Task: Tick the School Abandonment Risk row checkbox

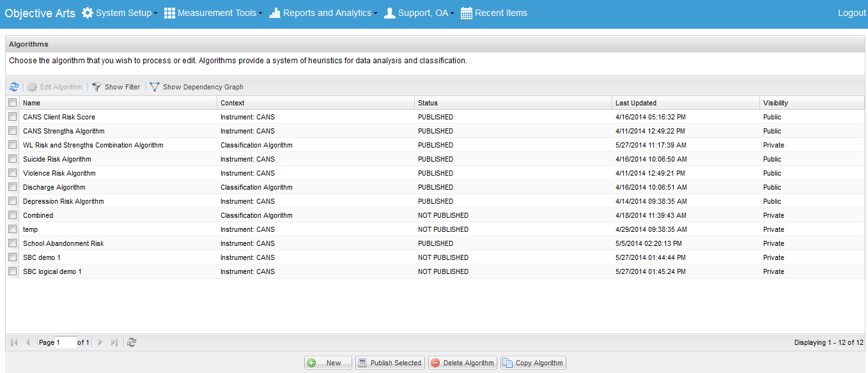Action: (x=13, y=243)
